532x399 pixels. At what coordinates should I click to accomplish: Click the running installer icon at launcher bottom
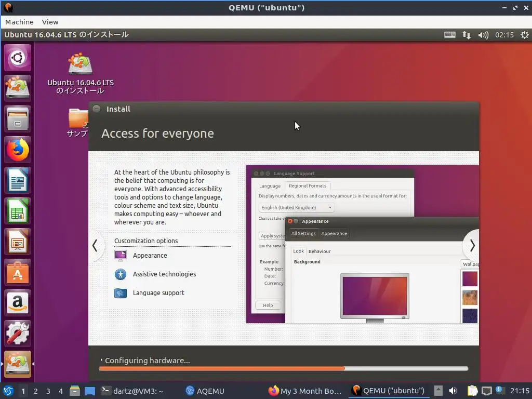pos(18,364)
